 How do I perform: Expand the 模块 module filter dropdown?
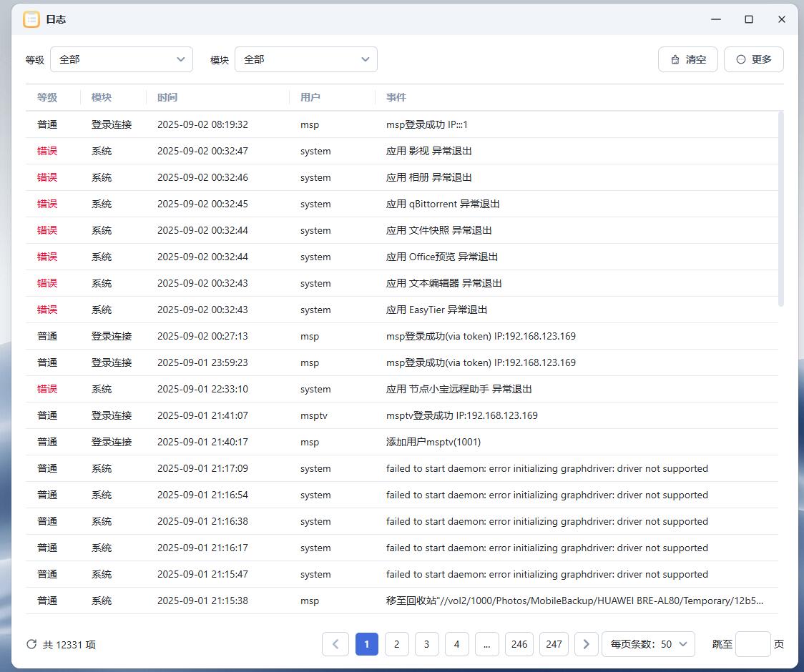coord(306,59)
